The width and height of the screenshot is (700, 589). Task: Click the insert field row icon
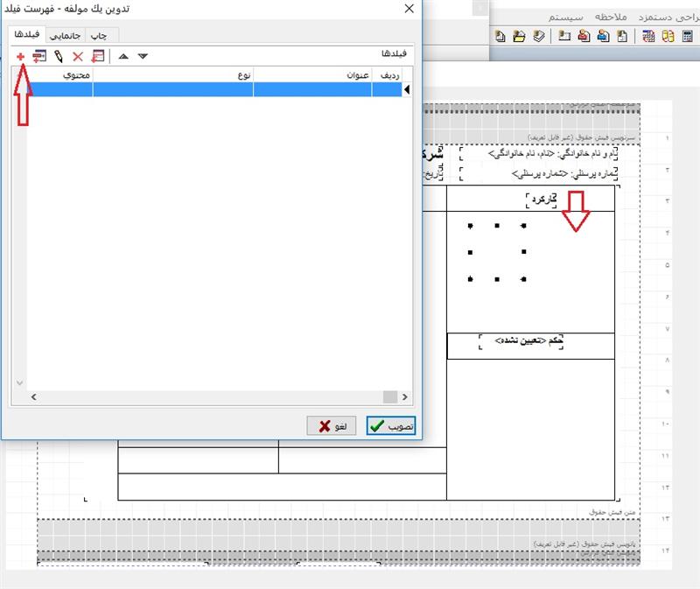click(38, 56)
